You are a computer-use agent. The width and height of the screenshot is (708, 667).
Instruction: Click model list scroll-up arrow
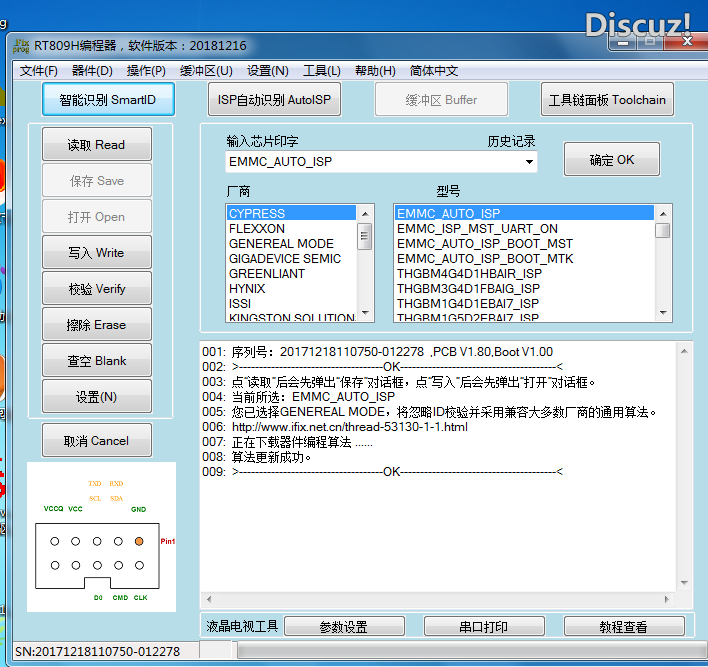663,214
